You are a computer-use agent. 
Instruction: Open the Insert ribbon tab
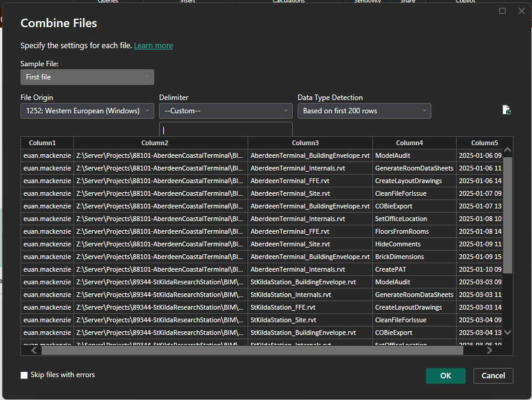187,2
